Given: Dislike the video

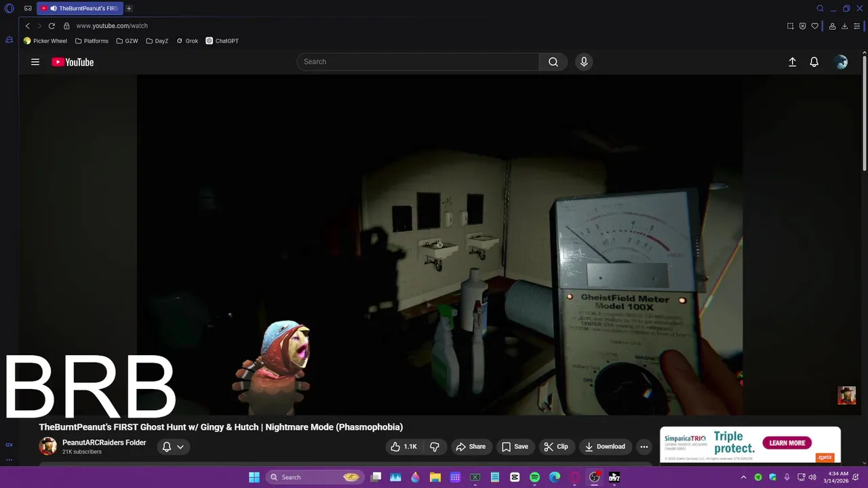Looking at the screenshot, I should [x=435, y=447].
